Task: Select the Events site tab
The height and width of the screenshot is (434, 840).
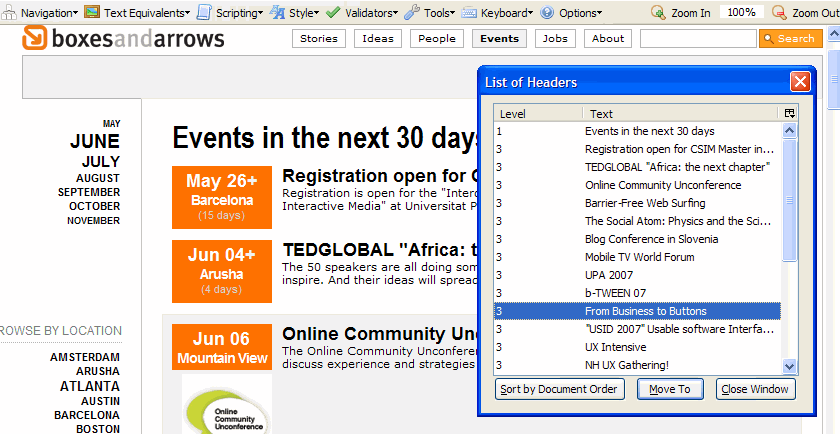Action: [499, 39]
